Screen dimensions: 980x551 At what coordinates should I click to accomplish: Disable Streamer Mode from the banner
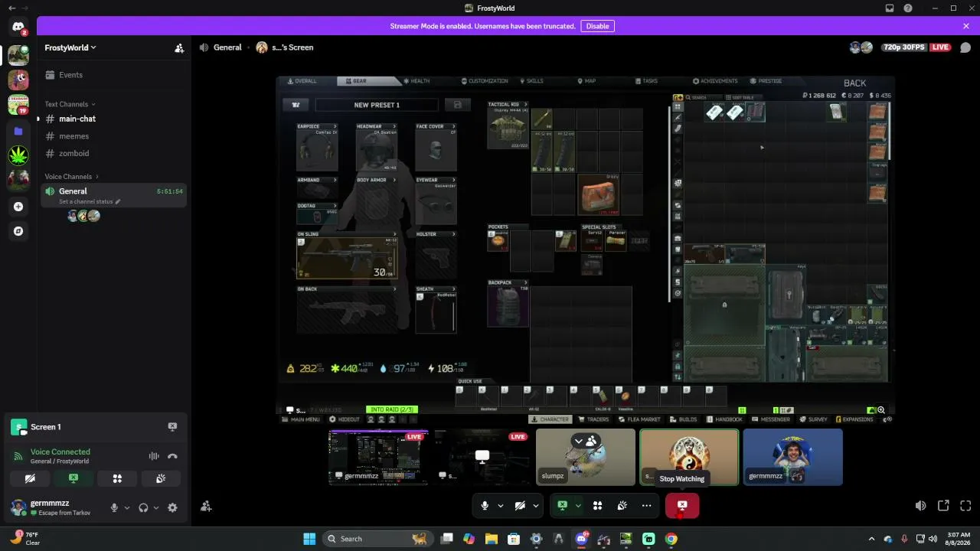[x=597, y=26]
